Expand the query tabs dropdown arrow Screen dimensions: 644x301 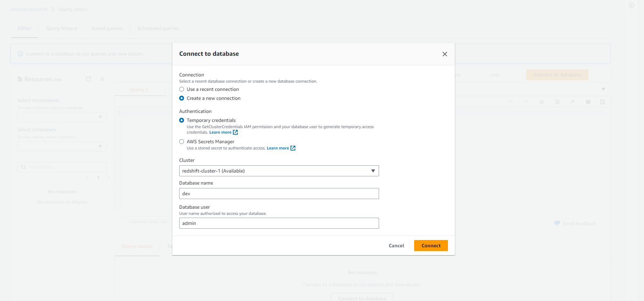point(603,89)
